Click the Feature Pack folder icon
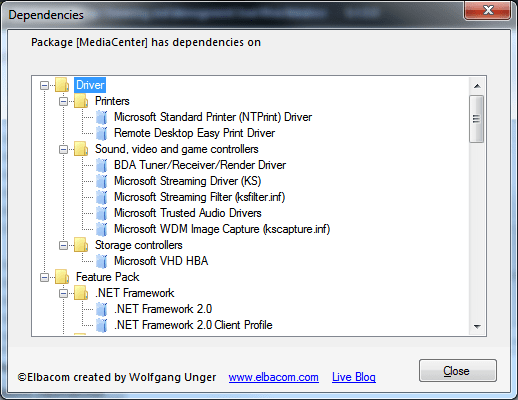Viewport: 518px width, 400px height. tap(62, 277)
